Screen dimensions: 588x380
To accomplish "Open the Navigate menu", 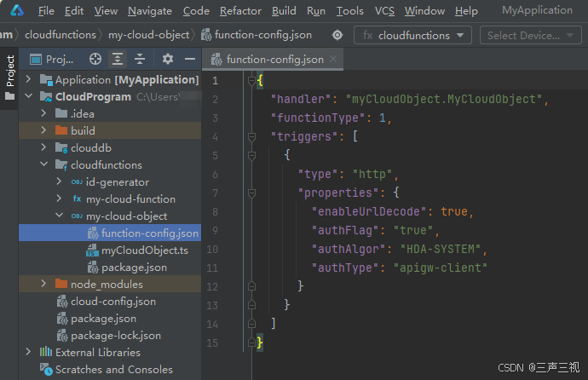I will pyautogui.click(x=150, y=11).
